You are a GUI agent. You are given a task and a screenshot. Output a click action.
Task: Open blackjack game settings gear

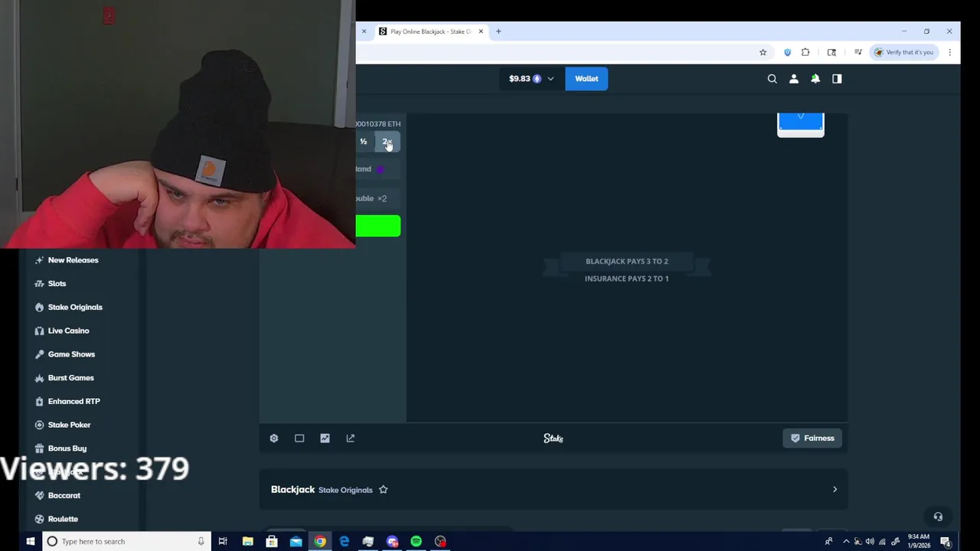tap(274, 439)
